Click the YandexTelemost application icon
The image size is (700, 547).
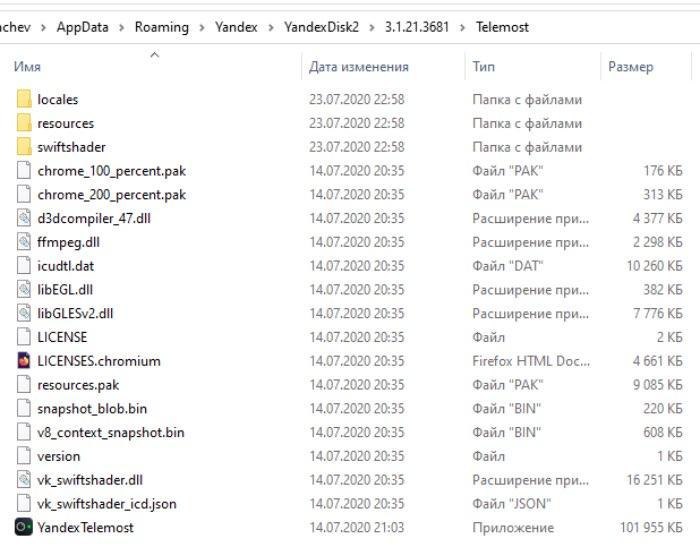24,527
